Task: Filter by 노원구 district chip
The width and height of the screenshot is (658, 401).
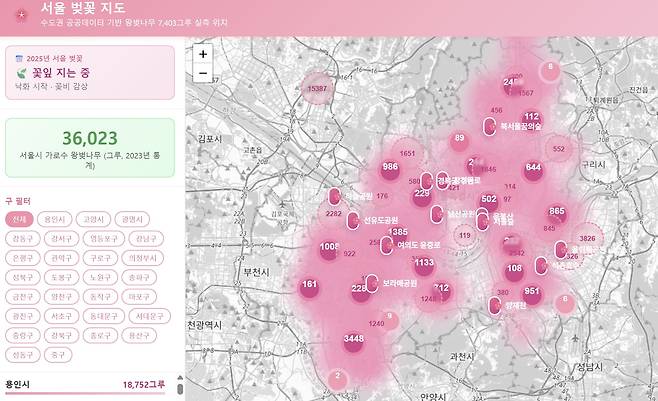Action: point(100,277)
